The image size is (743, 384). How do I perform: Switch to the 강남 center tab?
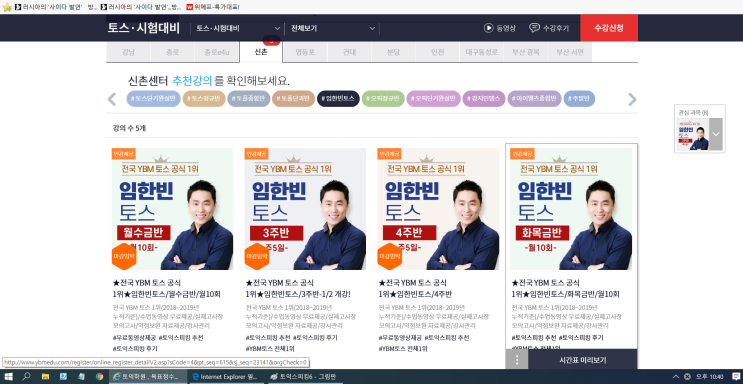pos(128,52)
